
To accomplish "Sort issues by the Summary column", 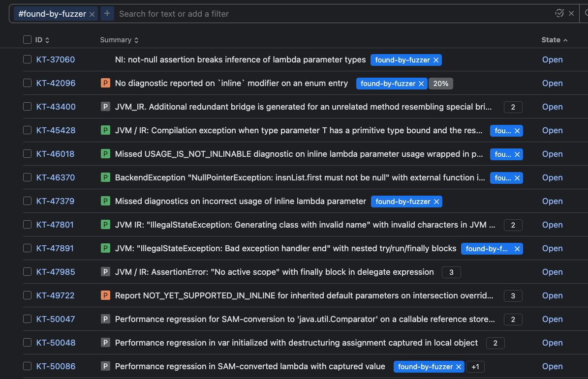I will point(119,40).
